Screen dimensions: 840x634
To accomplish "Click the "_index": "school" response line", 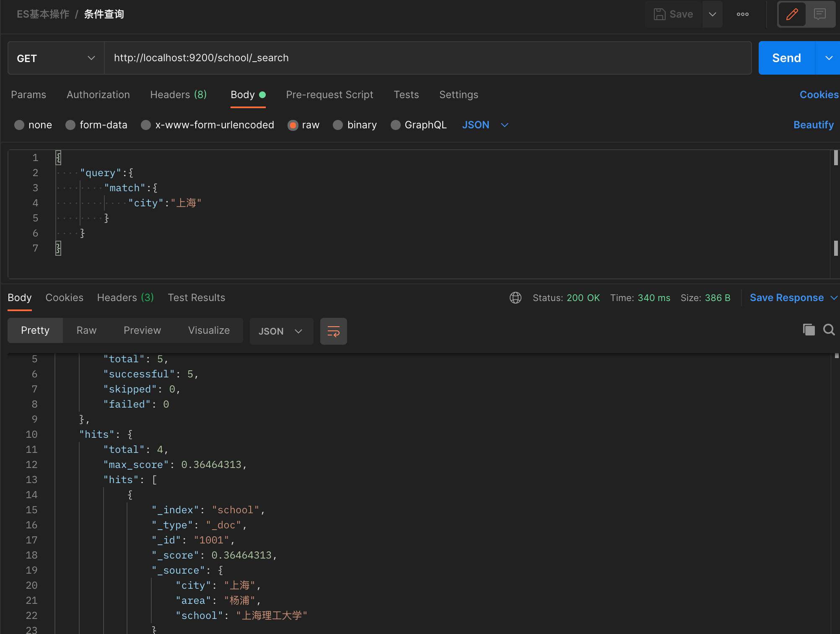I will pos(208,510).
